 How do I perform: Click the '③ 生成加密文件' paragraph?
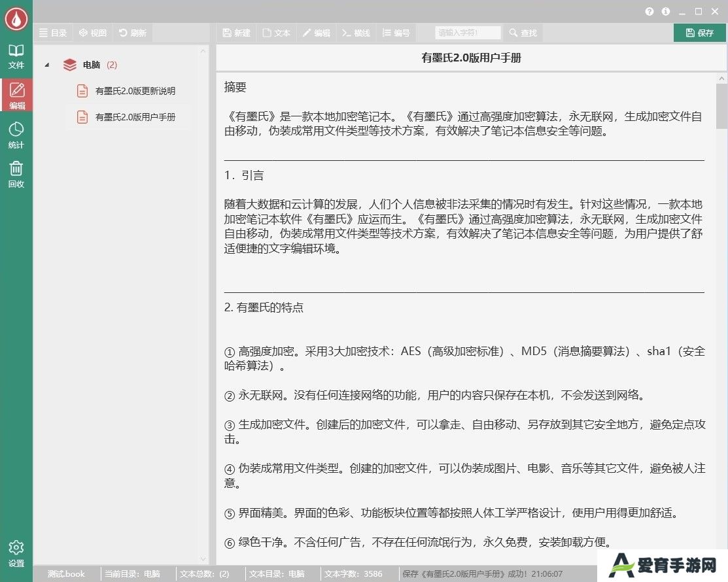point(464,432)
